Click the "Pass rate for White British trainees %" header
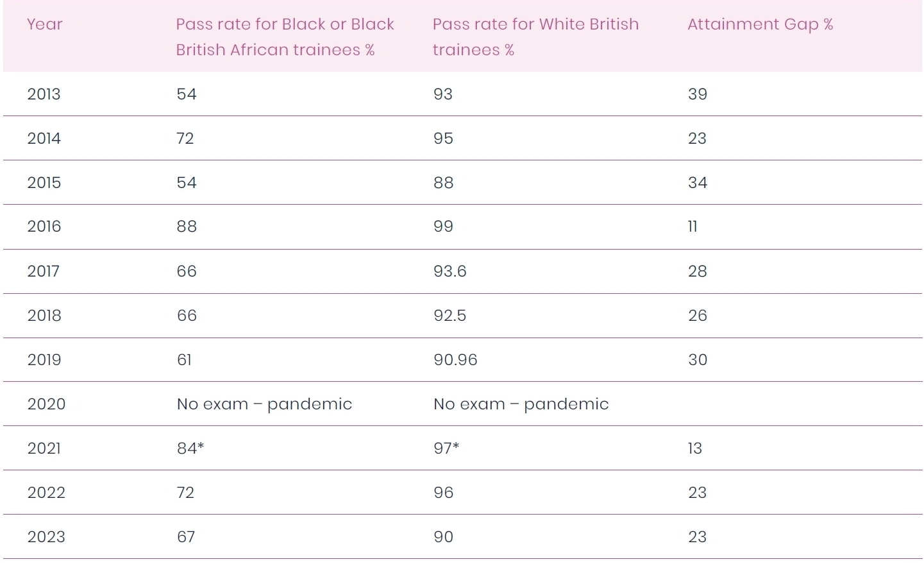This screenshot has height=564, width=924. tap(535, 37)
